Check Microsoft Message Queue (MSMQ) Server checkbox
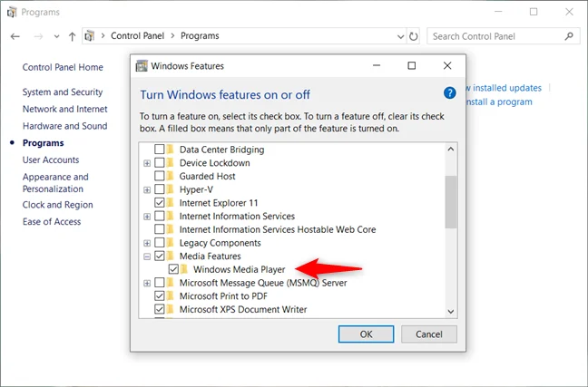This screenshot has width=588, height=387. 160,283
